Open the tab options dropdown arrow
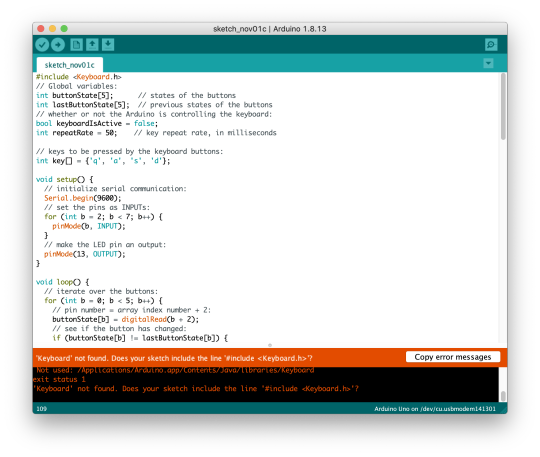The image size is (540, 457). [488, 63]
